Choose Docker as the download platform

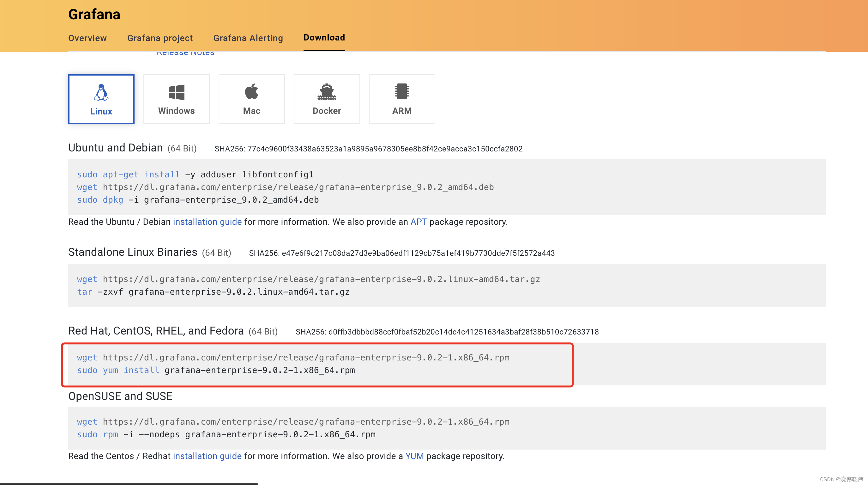click(327, 99)
